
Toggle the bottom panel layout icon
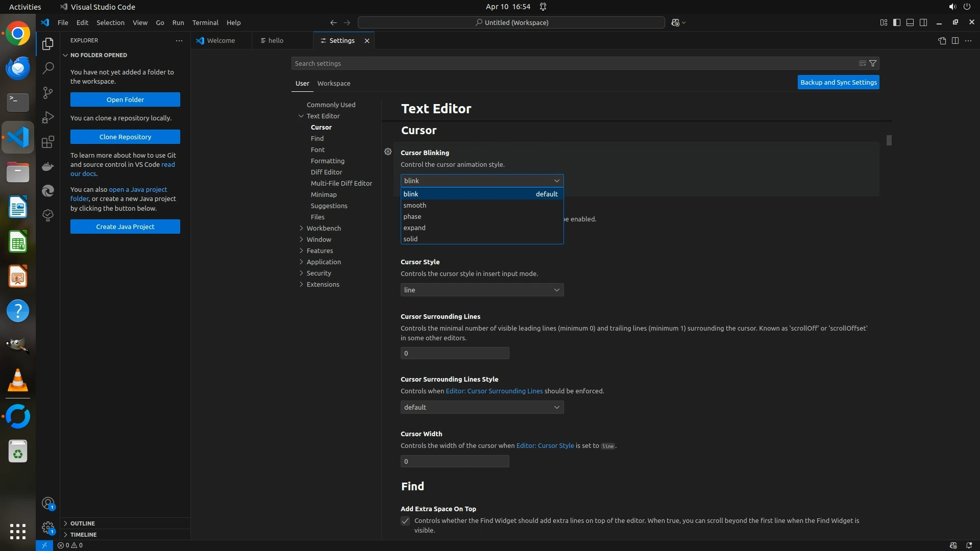point(910,22)
